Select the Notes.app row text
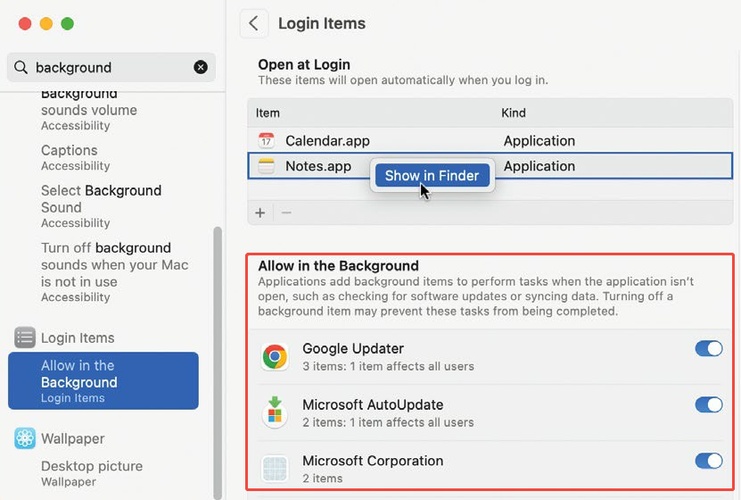The image size is (741, 500). [318, 166]
